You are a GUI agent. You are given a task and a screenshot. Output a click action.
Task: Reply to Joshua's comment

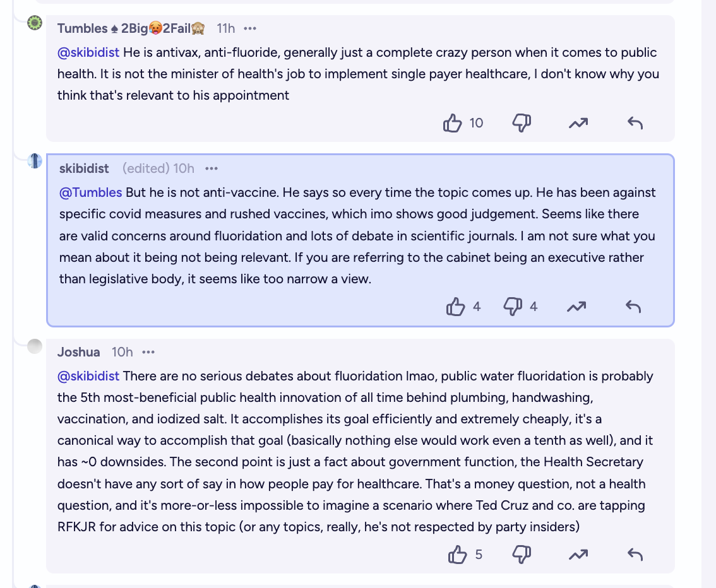(635, 555)
